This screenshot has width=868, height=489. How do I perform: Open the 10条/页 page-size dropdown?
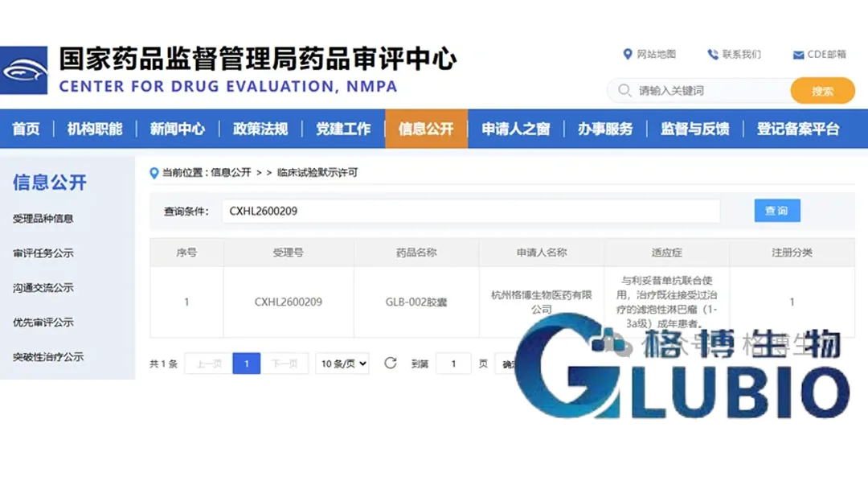pos(342,363)
